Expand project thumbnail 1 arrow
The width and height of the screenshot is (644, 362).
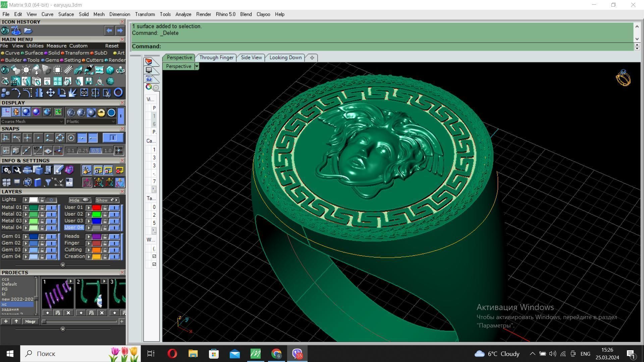pyautogui.click(x=70, y=282)
